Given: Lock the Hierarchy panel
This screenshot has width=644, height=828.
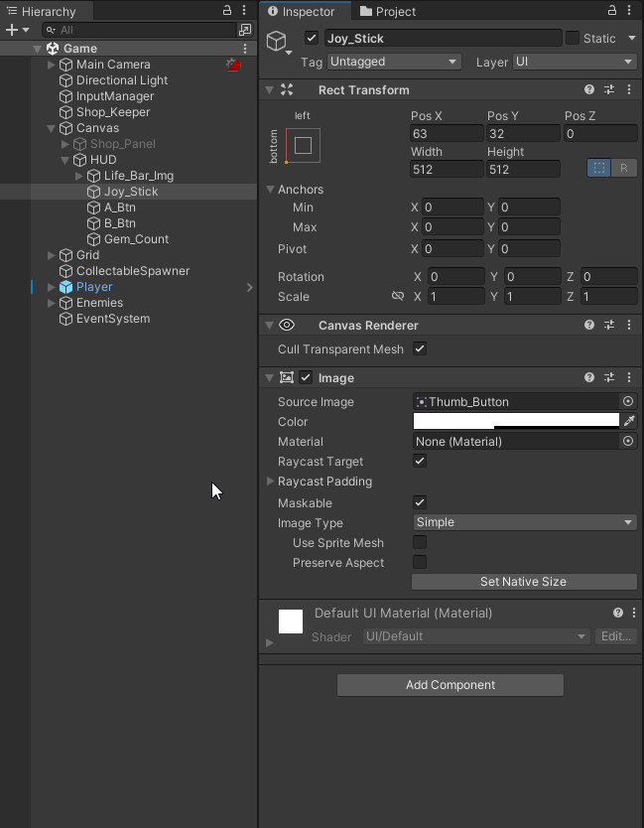Looking at the screenshot, I should coord(227,10).
